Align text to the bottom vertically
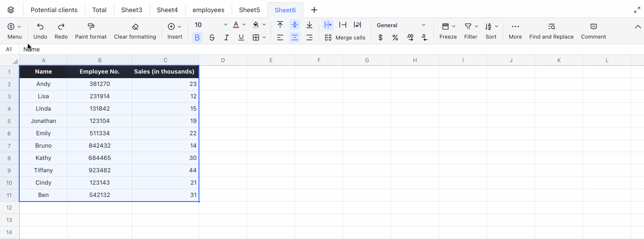The width and height of the screenshot is (644, 239). [x=309, y=25]
